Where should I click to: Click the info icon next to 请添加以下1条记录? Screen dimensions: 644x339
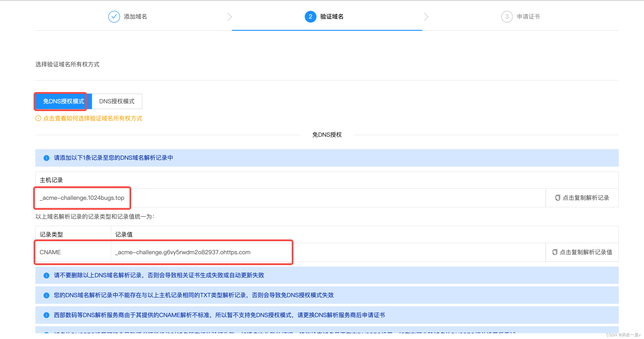46,158
